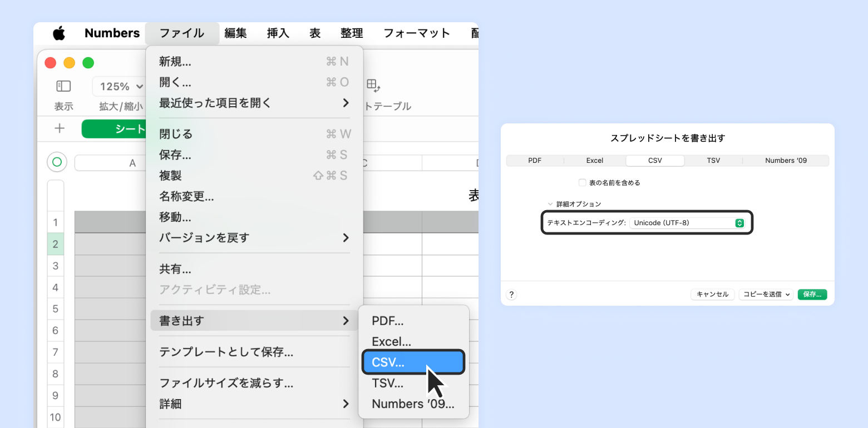This screenshot has height=428, width=868.
Task: Switch to the Numbers '09 tab in dialog
Action: [x=786, y=161]
